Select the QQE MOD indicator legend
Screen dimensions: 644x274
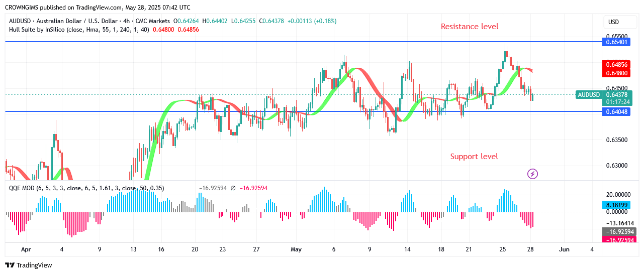click(86, 188)
